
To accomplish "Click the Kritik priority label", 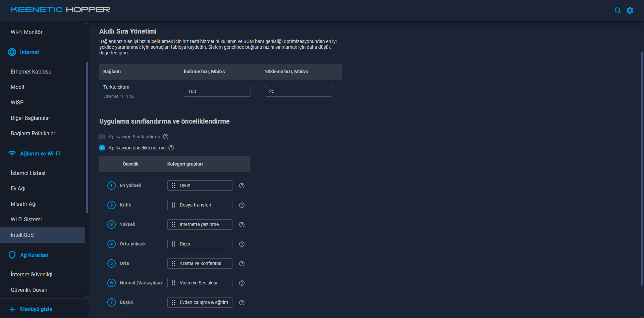I will [x=125, y=205].
